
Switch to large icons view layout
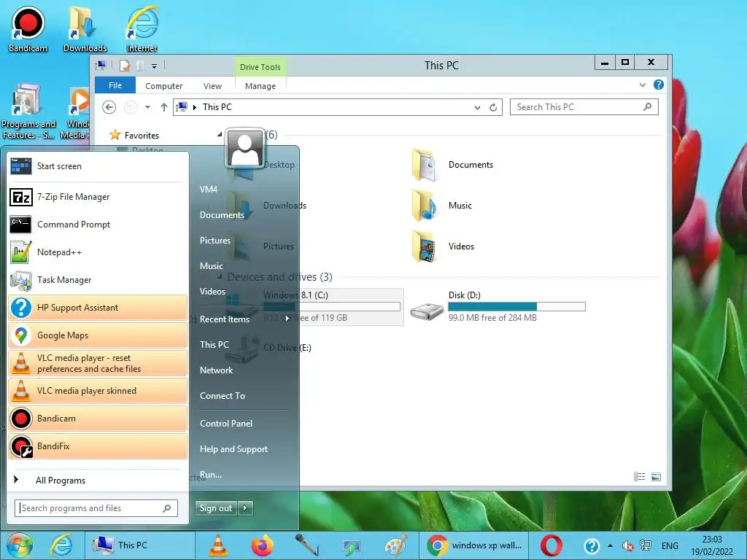(x=656, y=477)
